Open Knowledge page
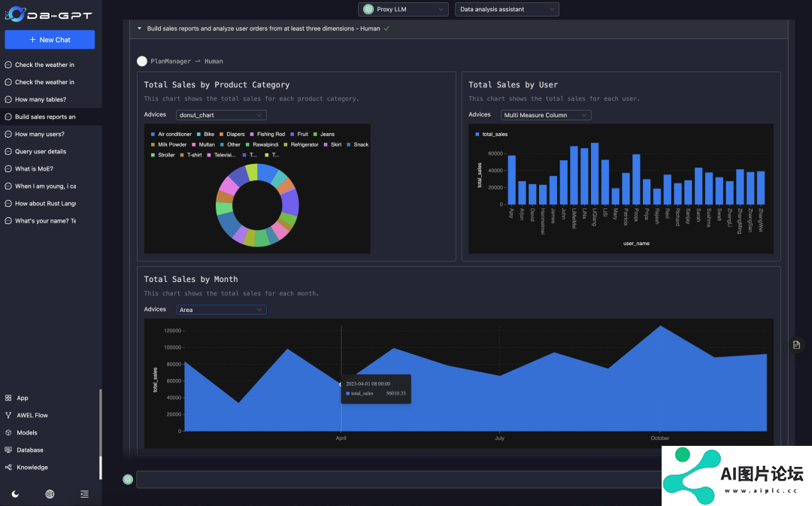The image size is (812, 506). click(x=32, y=468)
